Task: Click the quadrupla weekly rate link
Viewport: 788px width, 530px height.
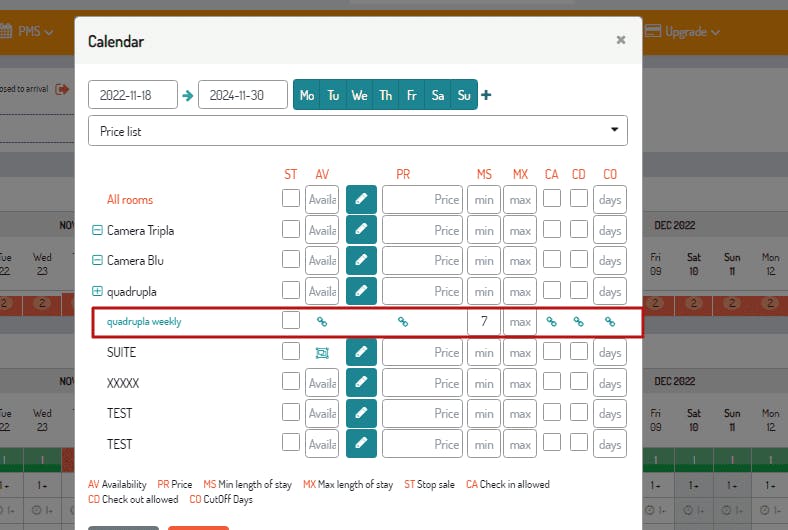Action: [144, 322]
